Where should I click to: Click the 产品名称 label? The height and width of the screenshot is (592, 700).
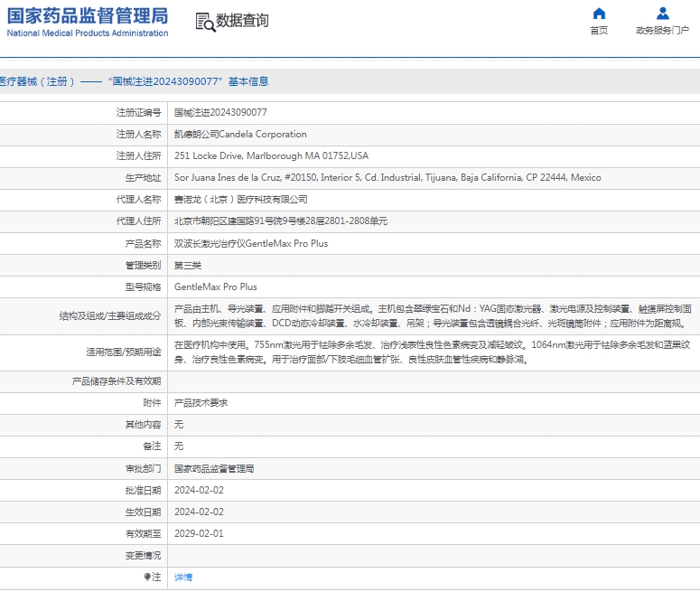click(x=143, y=243)
